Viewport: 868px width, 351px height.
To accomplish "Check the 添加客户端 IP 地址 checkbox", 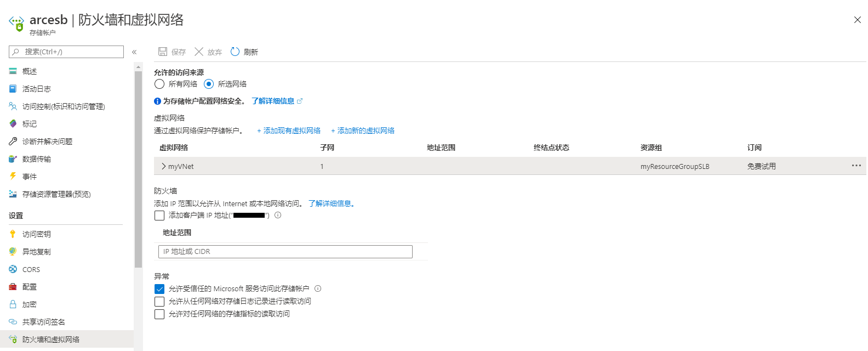I will coord(159,216).
